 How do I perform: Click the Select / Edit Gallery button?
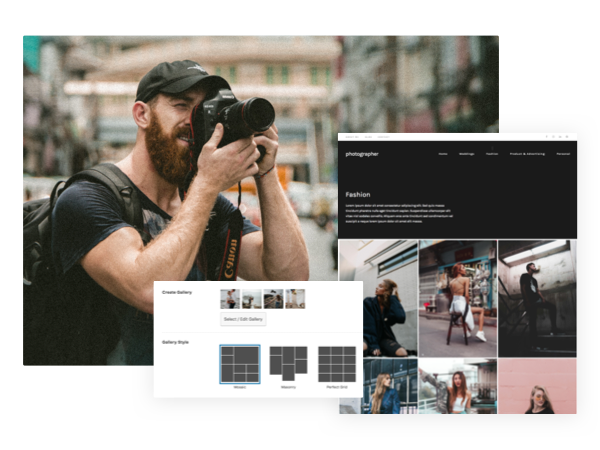(x=243, y=319)
